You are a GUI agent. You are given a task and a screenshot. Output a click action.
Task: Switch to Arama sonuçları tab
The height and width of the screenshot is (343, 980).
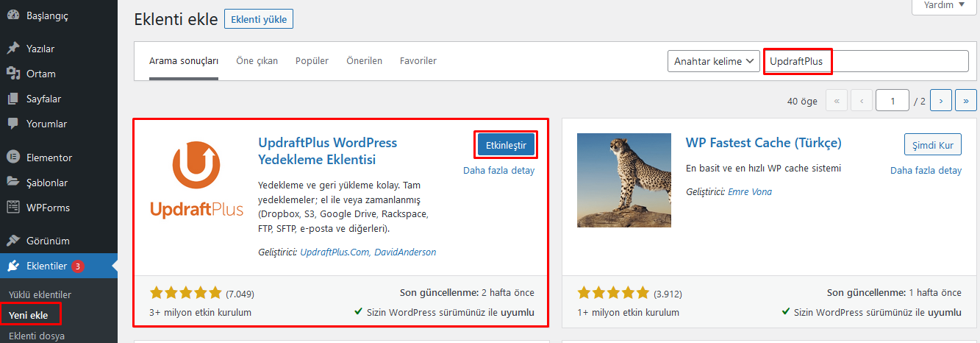click(184, 61)
